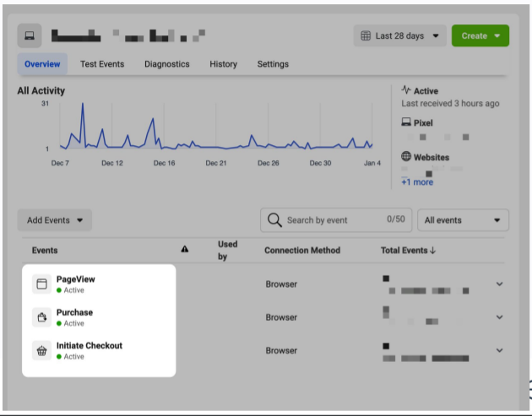Switch to the Overview tab
532x416 pixels.
(x=42, y=64)
